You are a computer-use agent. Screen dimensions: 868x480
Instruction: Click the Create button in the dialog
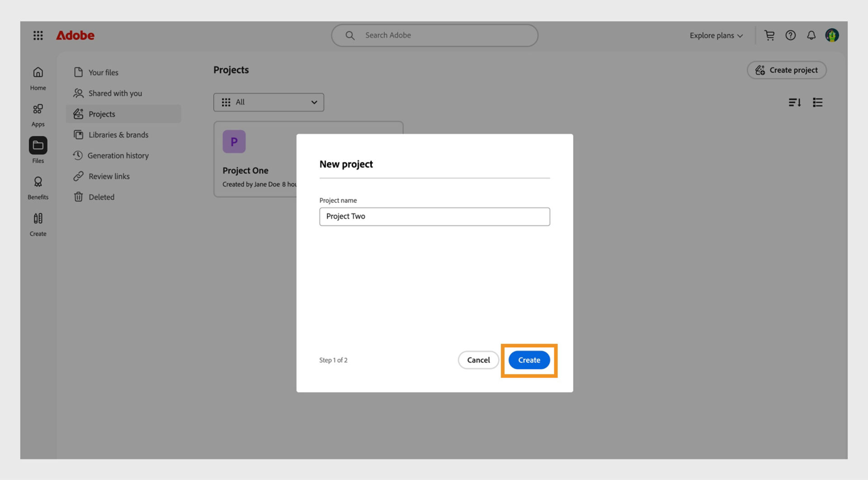528,360
